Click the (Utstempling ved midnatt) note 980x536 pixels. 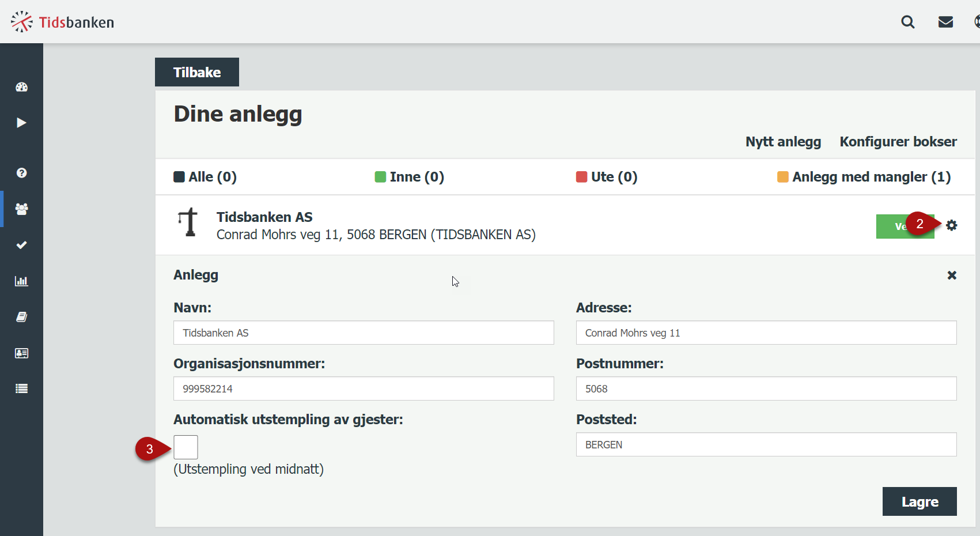[x=248, y=469]
